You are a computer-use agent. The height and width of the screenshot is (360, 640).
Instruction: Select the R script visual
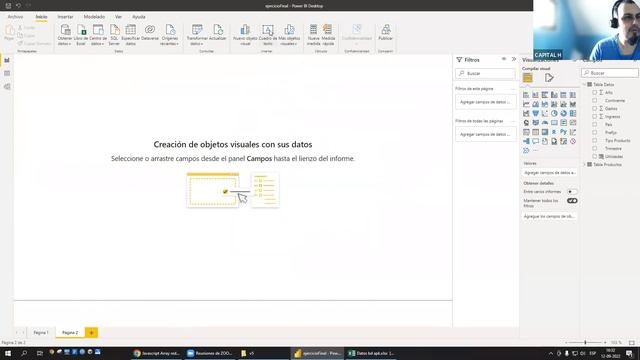point(554,132)
